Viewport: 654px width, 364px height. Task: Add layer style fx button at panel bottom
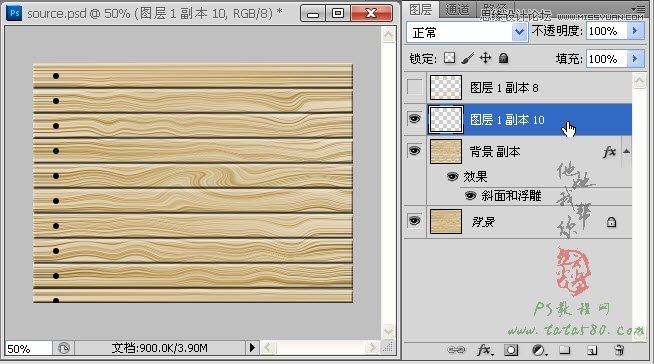485,350
